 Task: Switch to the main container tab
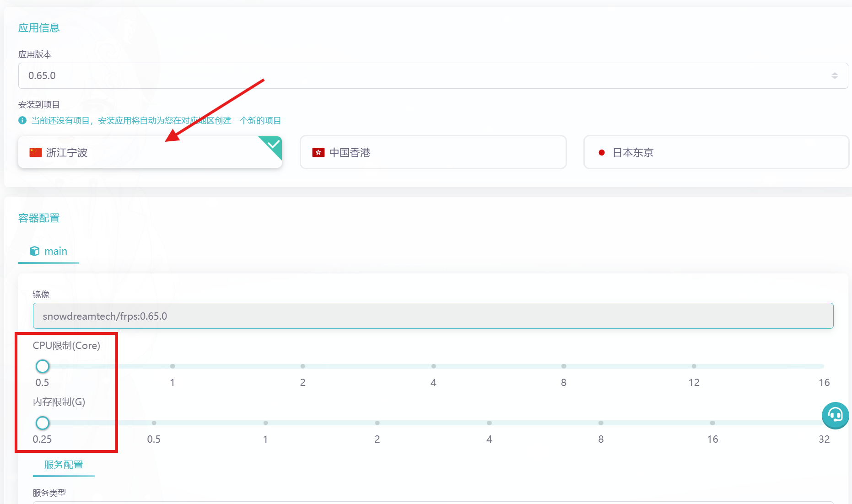[49, 251]
